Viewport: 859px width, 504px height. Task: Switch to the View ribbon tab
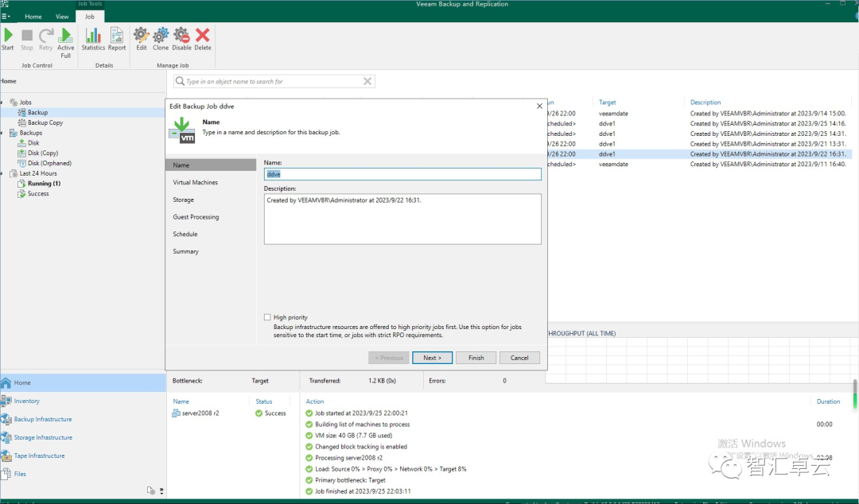coord(62,17)
